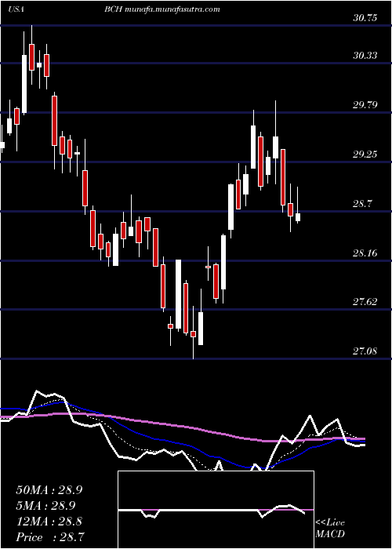Click the 50MA : 28.9 readout

point(49,490)
